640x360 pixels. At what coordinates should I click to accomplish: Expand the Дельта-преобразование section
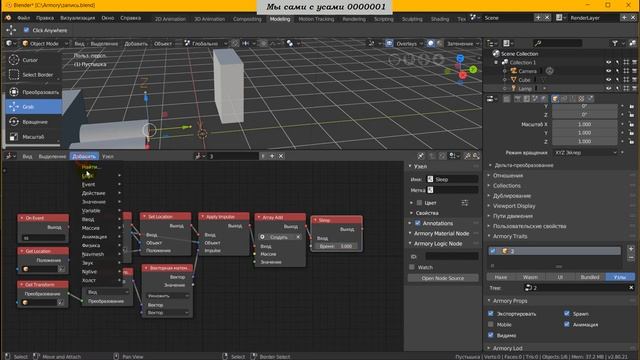(523, 165)
